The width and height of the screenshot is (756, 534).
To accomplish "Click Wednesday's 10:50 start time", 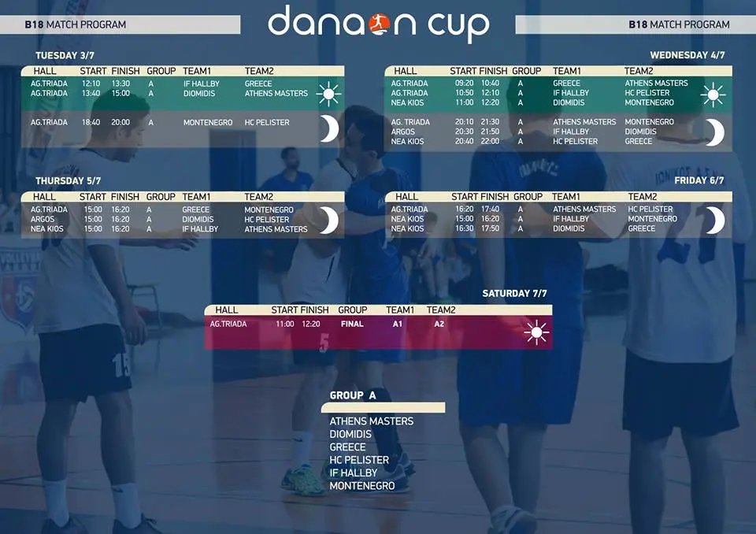I will [464, 93].
